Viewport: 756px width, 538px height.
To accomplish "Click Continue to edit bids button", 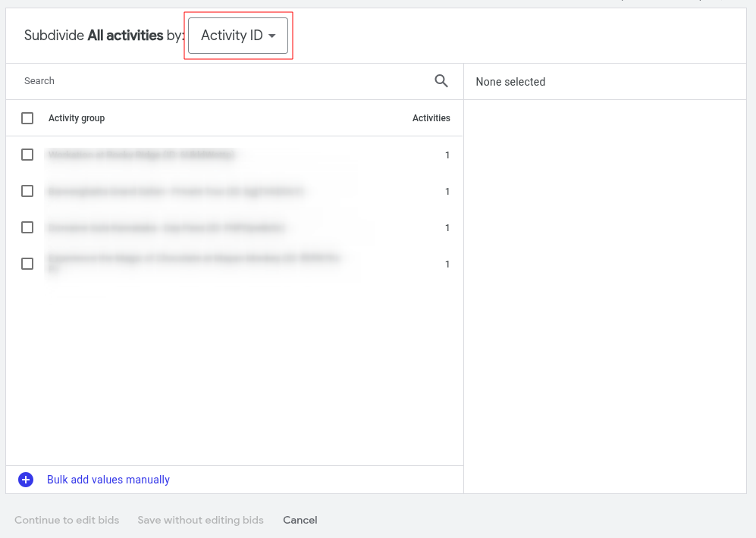I will (x=67, y=520).
